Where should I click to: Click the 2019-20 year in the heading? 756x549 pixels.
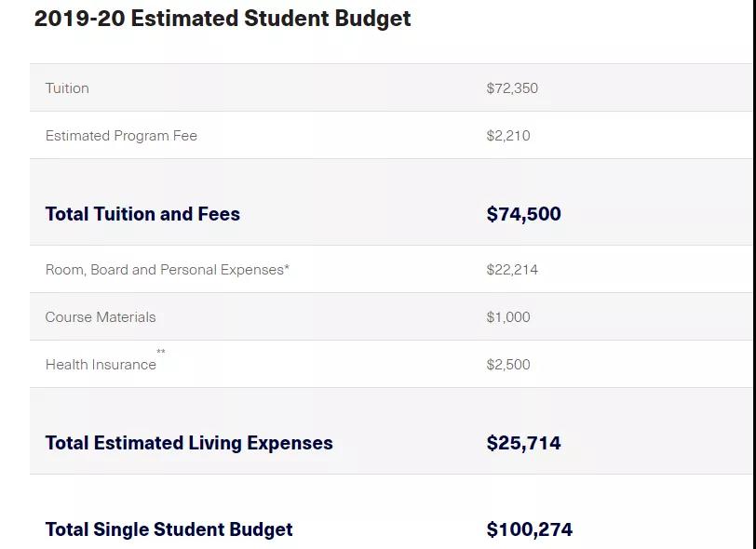point(79,19)
